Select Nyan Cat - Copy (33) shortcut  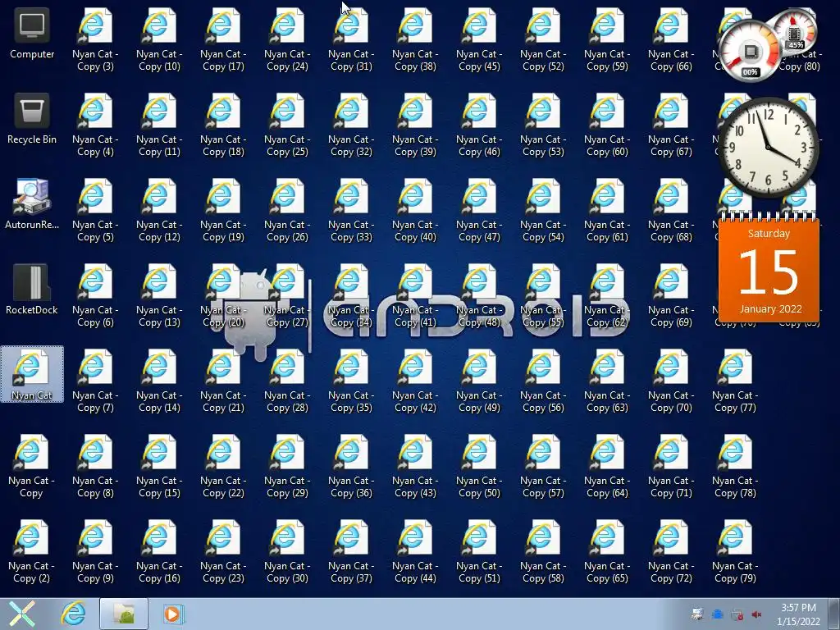[351, 210]
